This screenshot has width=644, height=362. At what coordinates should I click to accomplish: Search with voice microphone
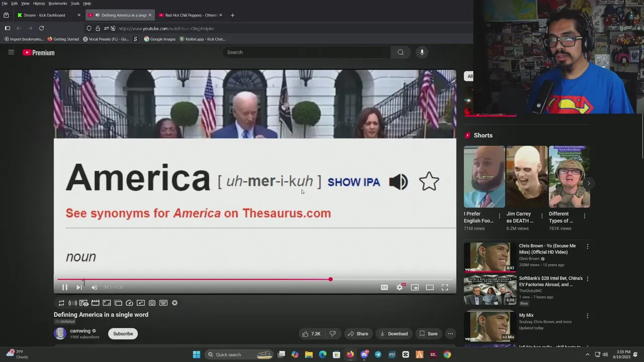(x=422, y=52)
